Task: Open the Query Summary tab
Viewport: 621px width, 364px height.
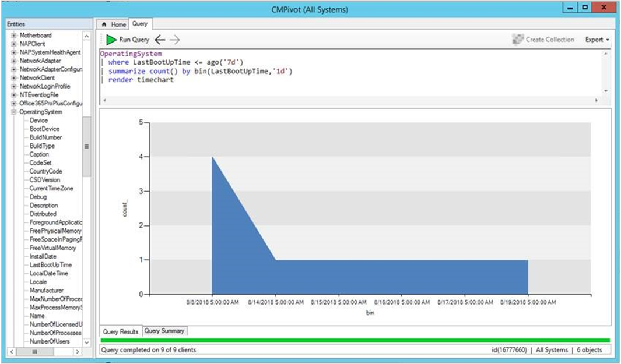Action: (165, 331)
